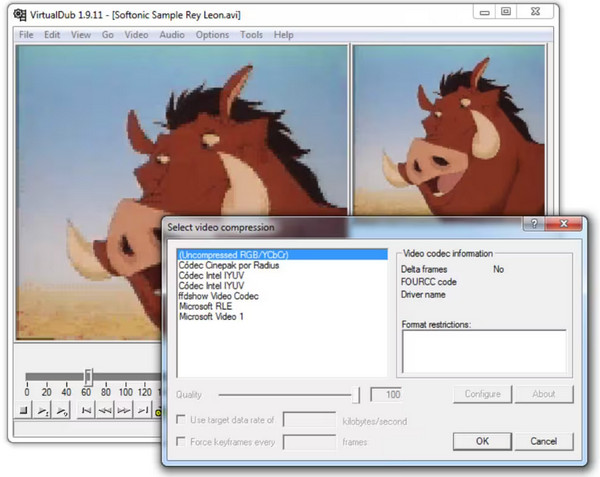Click the kilobytes/second data rate field
This screenshot has width=600, height=477.
[x=309, y=420]
